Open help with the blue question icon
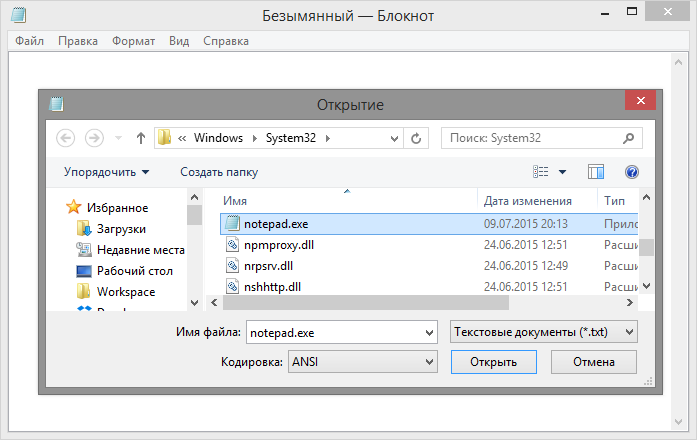The image size is (697, 440). tap(632, 172)
